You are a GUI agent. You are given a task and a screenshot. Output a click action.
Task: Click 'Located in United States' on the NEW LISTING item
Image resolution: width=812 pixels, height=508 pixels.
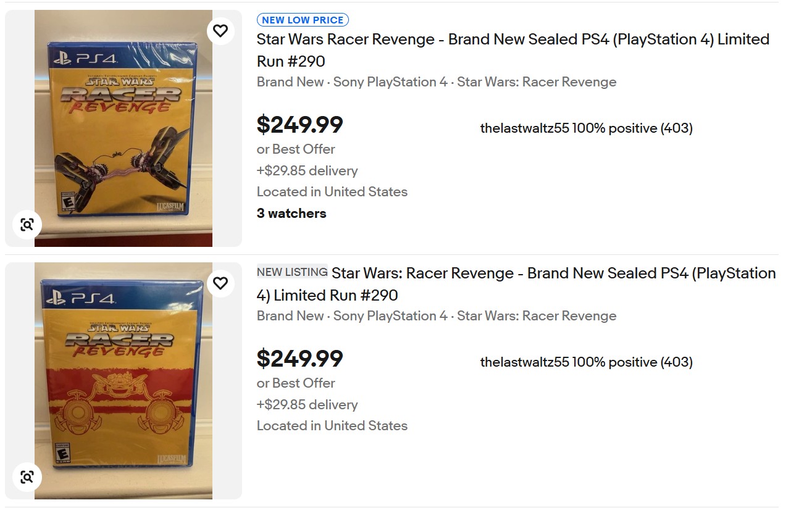point(332,426)
